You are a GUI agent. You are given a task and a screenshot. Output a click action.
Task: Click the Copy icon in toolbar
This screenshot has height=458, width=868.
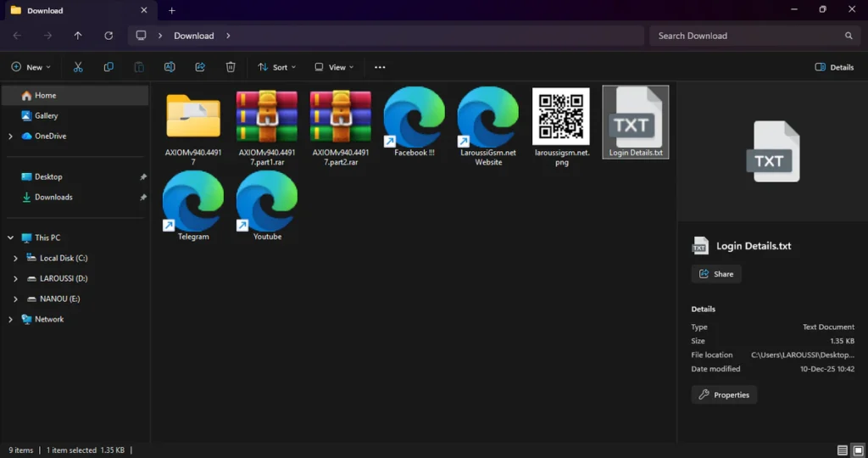click(108, 67)
